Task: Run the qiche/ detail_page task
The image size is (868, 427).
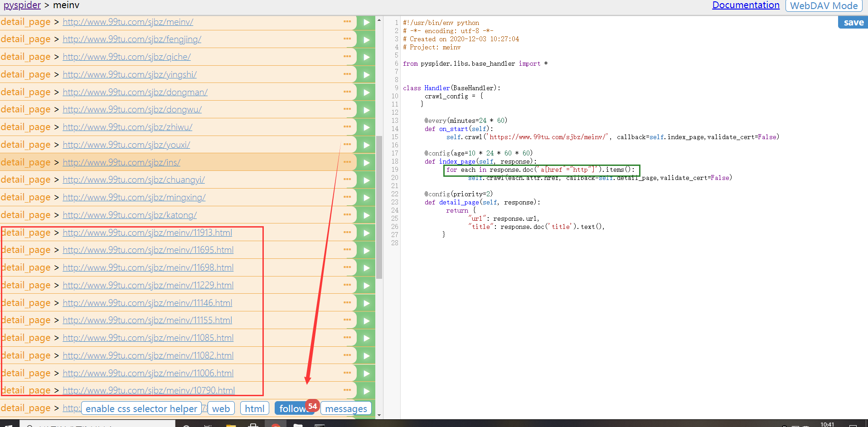Action: click(x=366, y=57)
